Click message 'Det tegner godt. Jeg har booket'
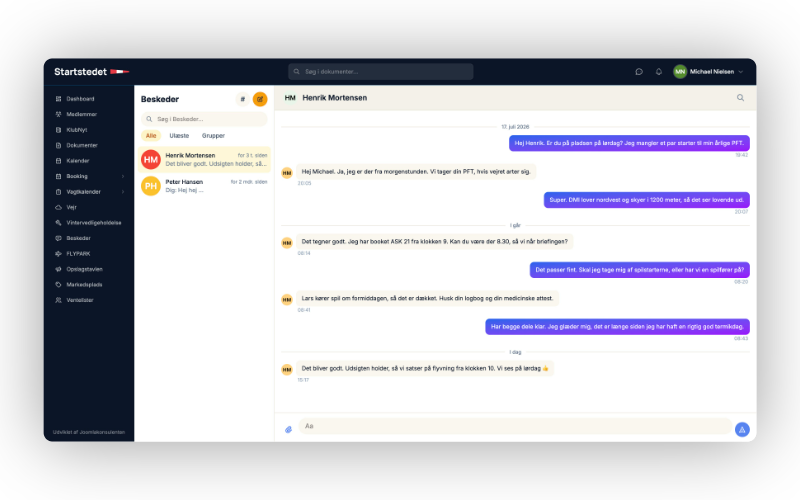Viewport: 800px width, 500px height. coord(434,242)
